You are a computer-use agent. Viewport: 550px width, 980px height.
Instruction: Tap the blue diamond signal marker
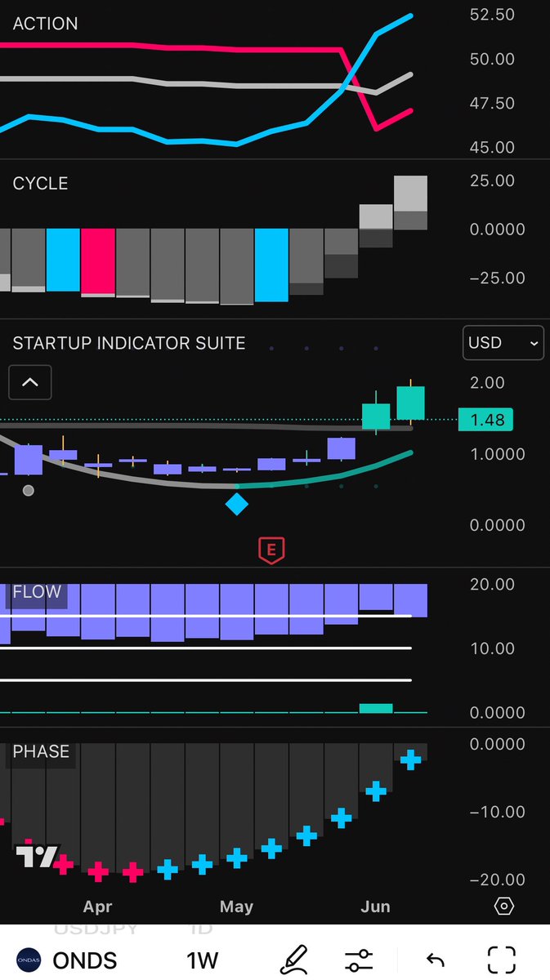click(x=236, y=504)
